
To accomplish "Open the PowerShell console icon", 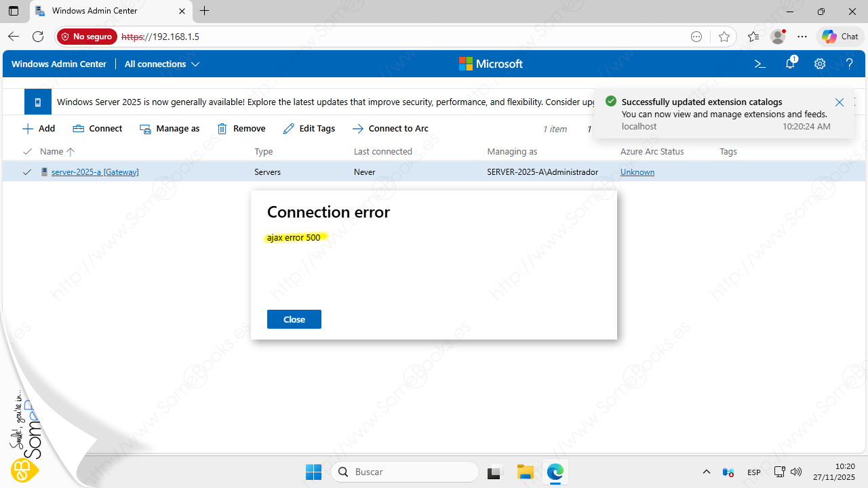I will coord(760,64).
